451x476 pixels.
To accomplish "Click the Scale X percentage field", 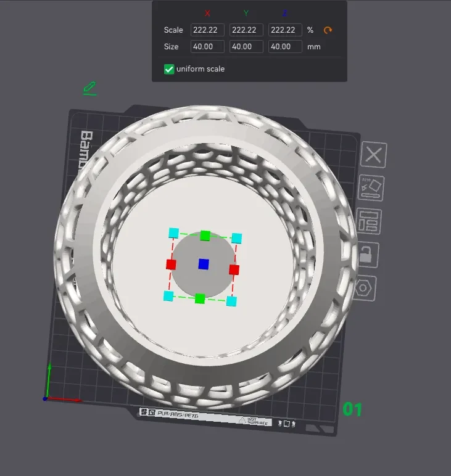I will point(207,30).
